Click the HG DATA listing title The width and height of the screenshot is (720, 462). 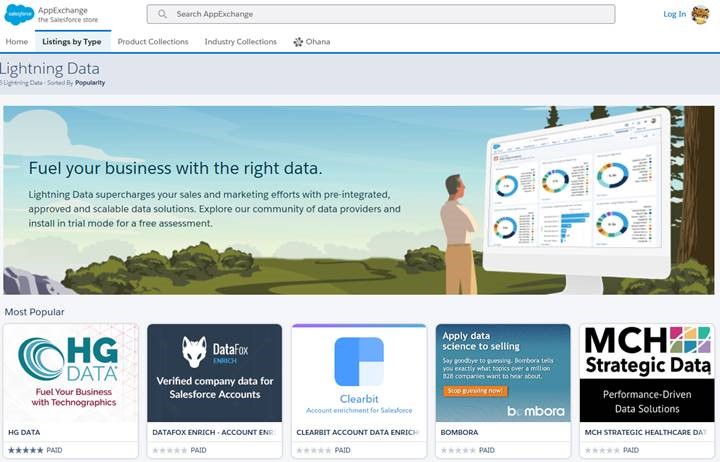[24, 433]
